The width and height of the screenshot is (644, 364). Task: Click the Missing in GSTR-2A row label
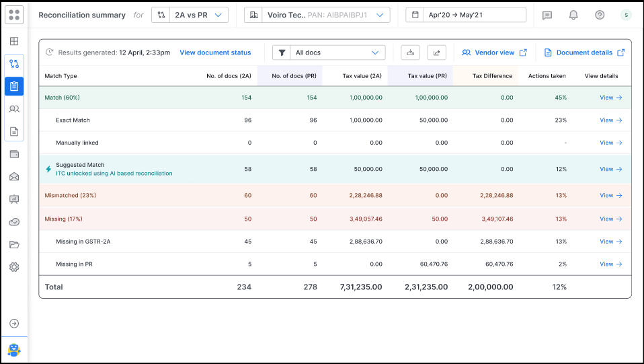coord(83,242)
